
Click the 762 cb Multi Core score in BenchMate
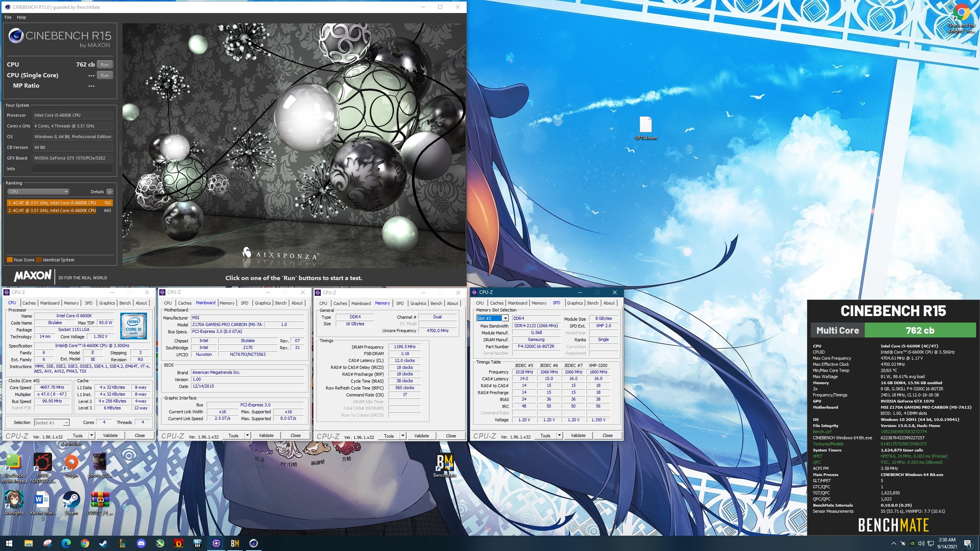(920, 330)
